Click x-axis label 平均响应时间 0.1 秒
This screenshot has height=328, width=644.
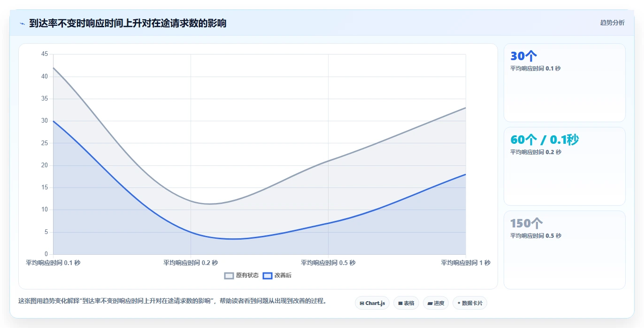click(x=53, y=263)
